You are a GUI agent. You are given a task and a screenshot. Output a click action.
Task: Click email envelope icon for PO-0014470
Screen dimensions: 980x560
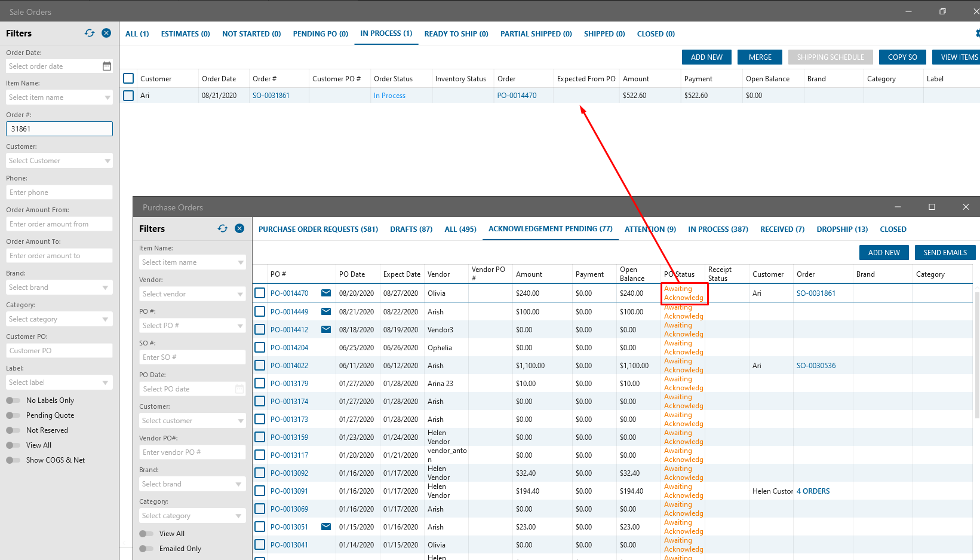(x=326, y=293)
